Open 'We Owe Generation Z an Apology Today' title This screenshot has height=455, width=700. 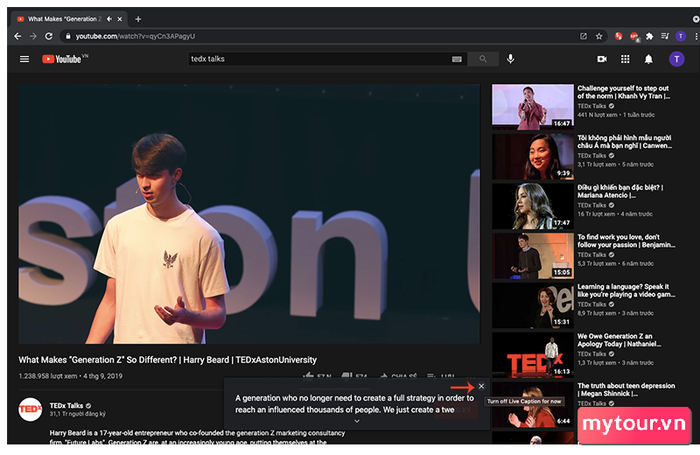click(x=619, y=340)
